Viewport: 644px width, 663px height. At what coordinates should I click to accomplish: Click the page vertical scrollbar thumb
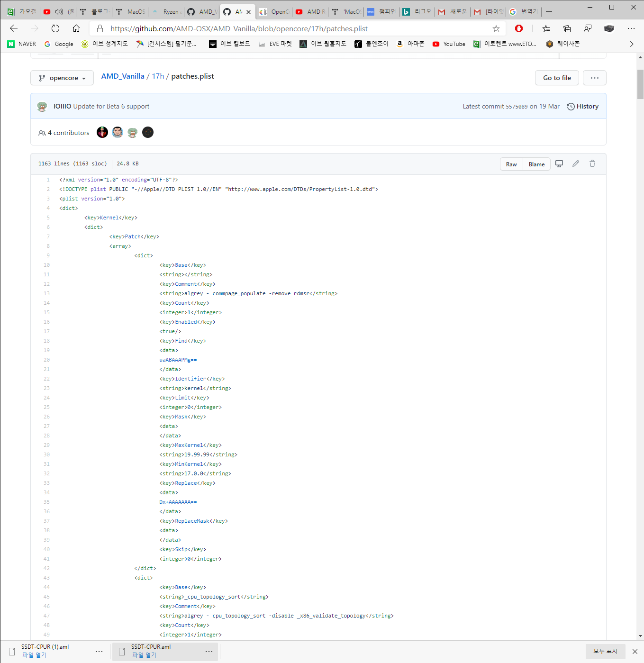tap(640, 84)
